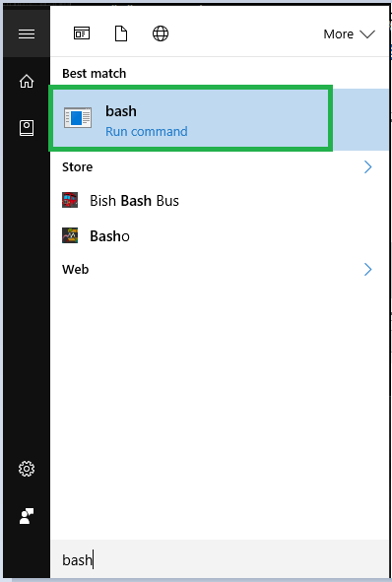Filter results by Documents icon

[121, 33]
